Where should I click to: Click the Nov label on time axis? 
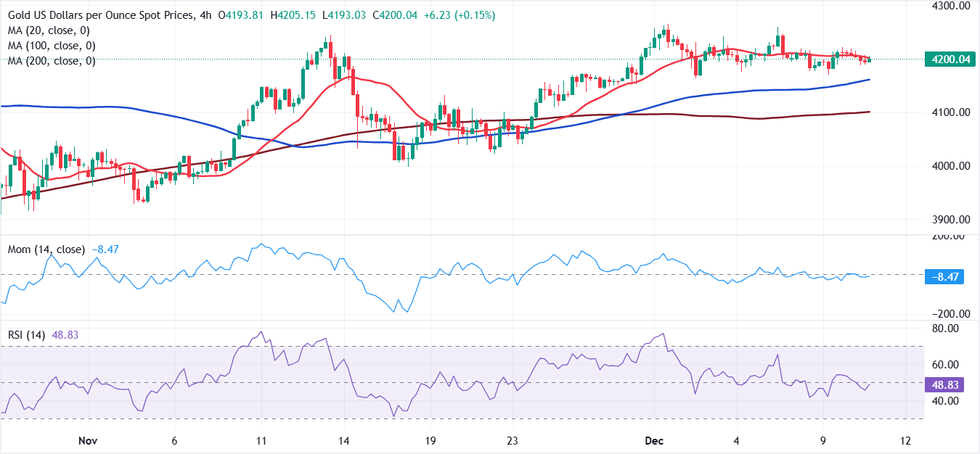pyautogui.click(x=87, y=440)
